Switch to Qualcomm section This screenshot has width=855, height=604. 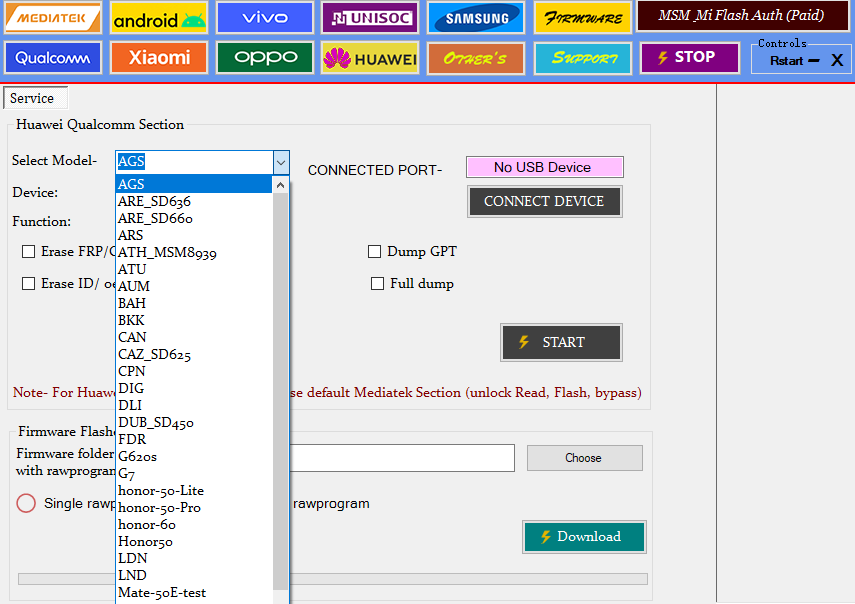(x=52, y=58)
